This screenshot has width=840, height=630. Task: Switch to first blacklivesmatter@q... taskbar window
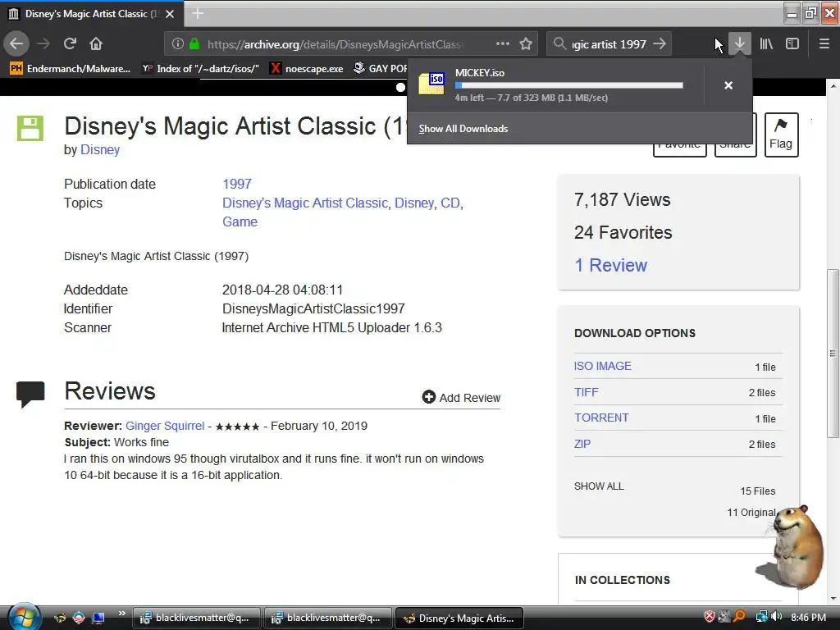[x=197, y=618]
